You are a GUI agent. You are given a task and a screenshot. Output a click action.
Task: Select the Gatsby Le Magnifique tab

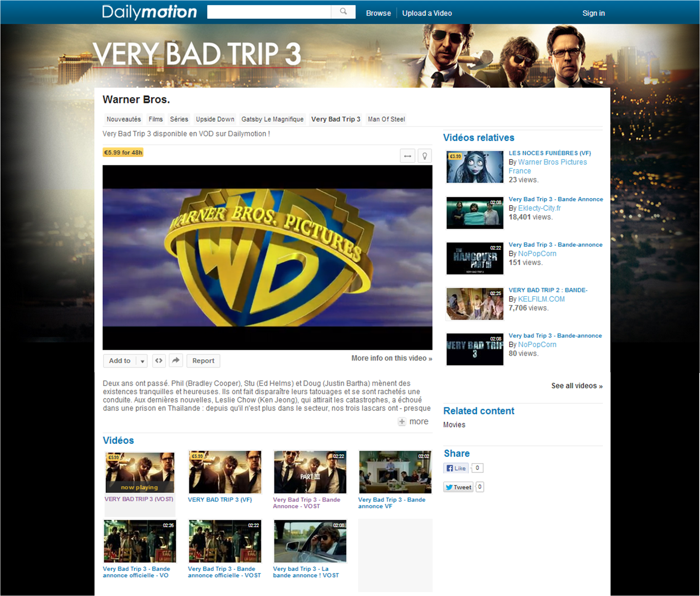click(272, 119)
